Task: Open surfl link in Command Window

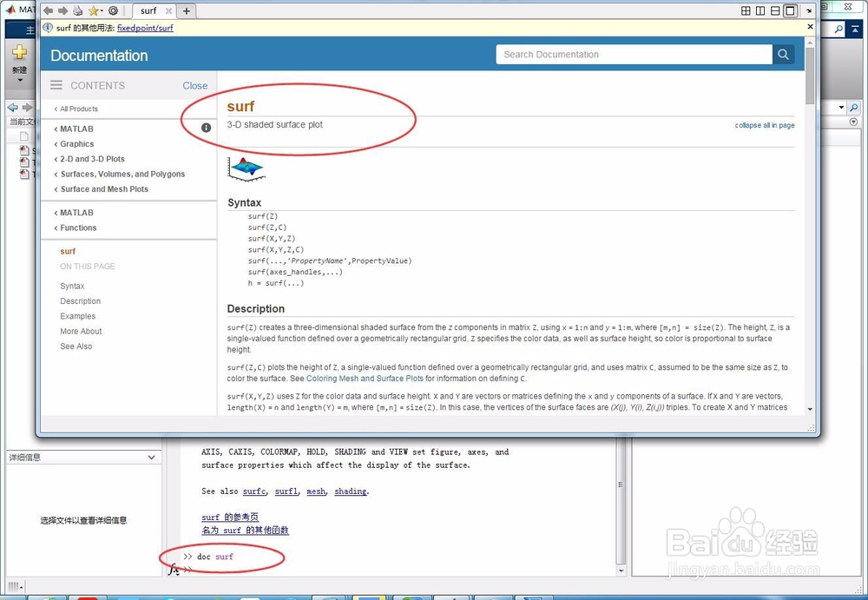Action: [x=286, y=491]
